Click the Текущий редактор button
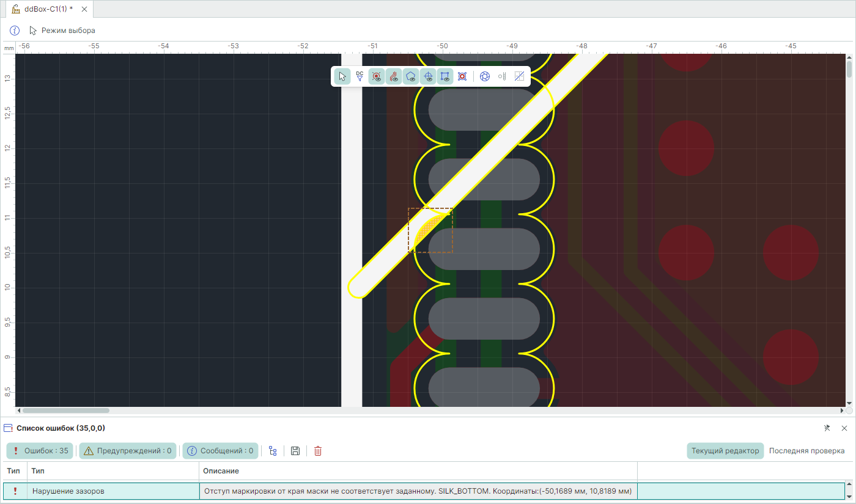 [725, 451]
